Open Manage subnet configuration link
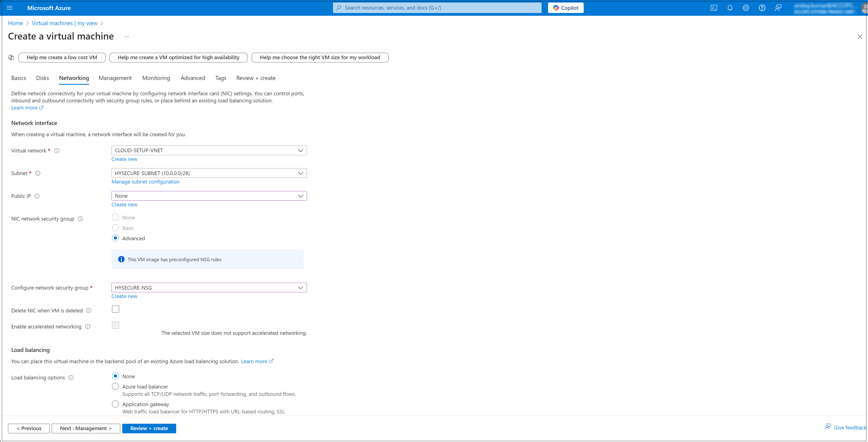Viewport: 868px width, 442px height. pos(146,182)
